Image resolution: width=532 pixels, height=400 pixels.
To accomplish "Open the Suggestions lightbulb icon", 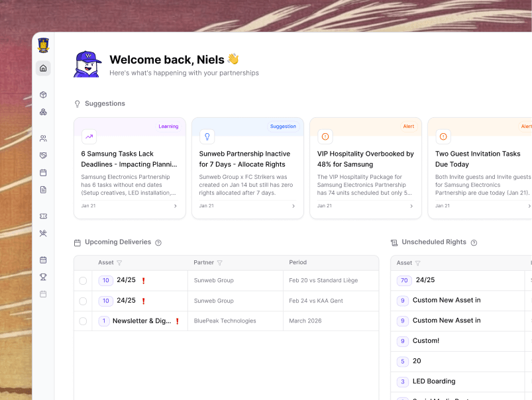I will (x=76, y=103).
